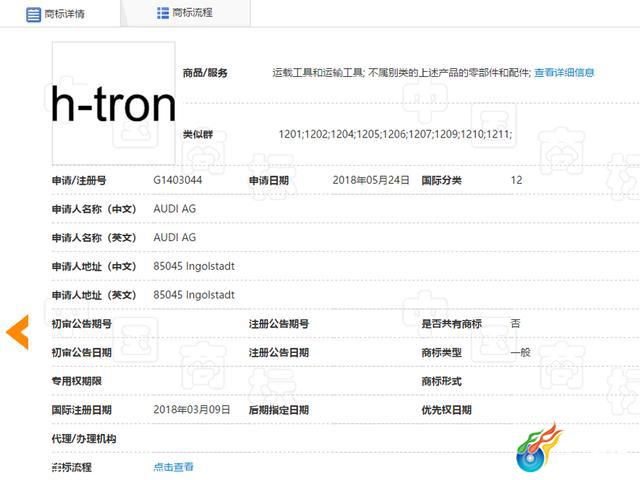Screen dimensions: 640x480
Task: Open the 查看详细信息 link
Action: [564, 73]
